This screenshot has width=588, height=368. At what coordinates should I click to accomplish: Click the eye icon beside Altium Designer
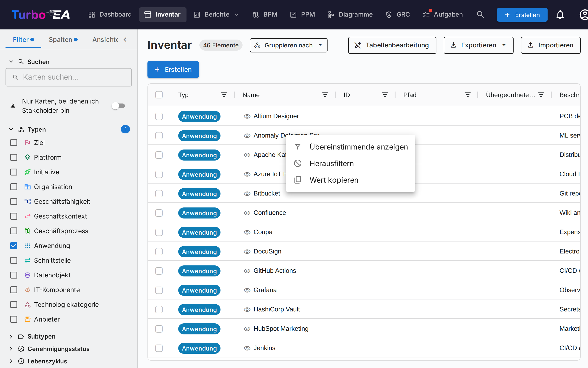(x=247, y=116)
